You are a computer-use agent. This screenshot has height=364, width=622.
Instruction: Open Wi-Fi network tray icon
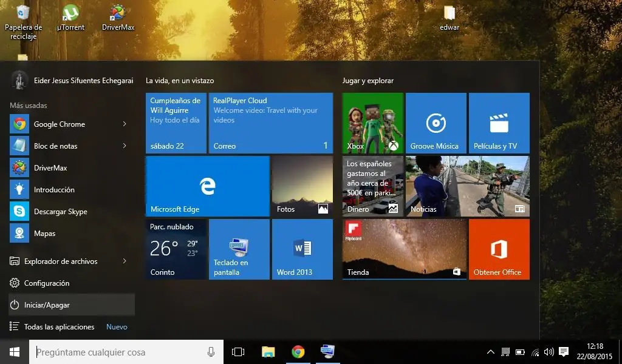pos(535,352)
